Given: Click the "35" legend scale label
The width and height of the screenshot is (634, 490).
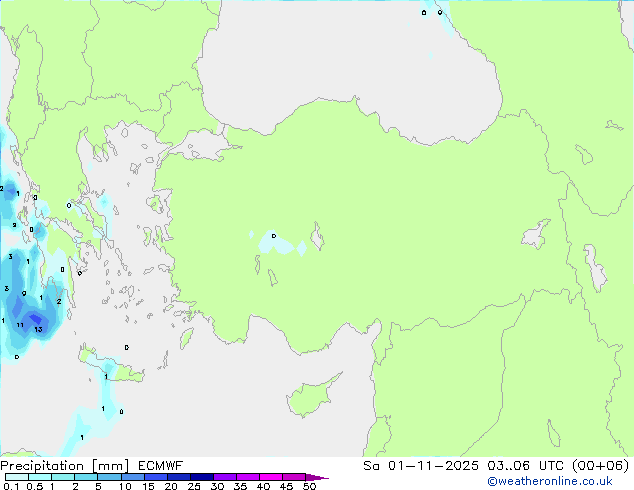Looking at the screenshot, I should (x=240, y=486).
